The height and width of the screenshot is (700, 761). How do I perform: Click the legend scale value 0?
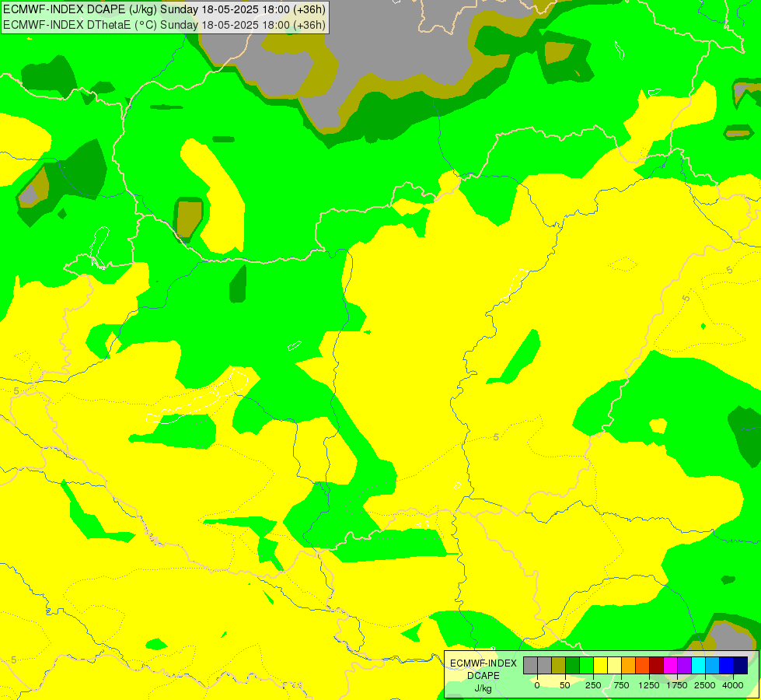[537, 685]
